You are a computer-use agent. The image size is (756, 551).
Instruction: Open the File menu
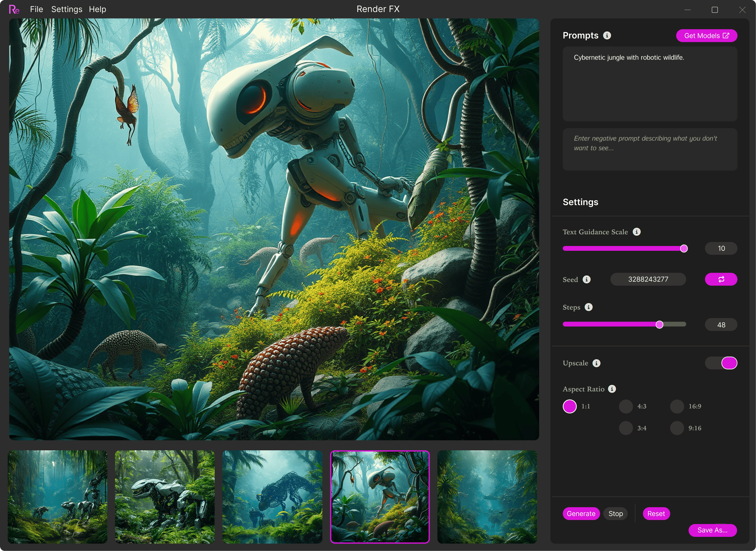coord(36,9)
